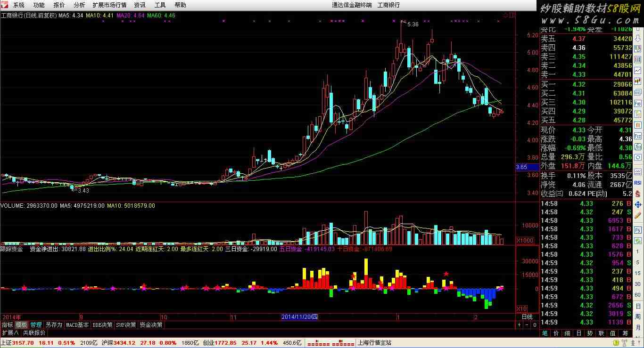Viewport: 644px width, 348px height.
Task: Click the 2014/11/20/四 date marker
Action: [300, 317]
